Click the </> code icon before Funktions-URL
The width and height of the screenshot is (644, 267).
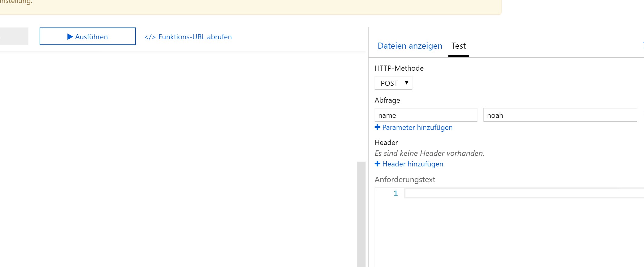point(150,37)
